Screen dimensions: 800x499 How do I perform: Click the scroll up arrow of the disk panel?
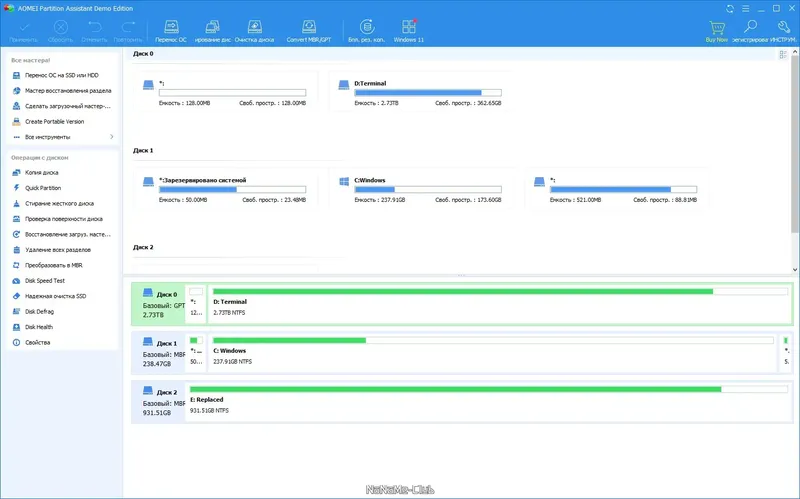pyautogui.click(x=795, y=53)
